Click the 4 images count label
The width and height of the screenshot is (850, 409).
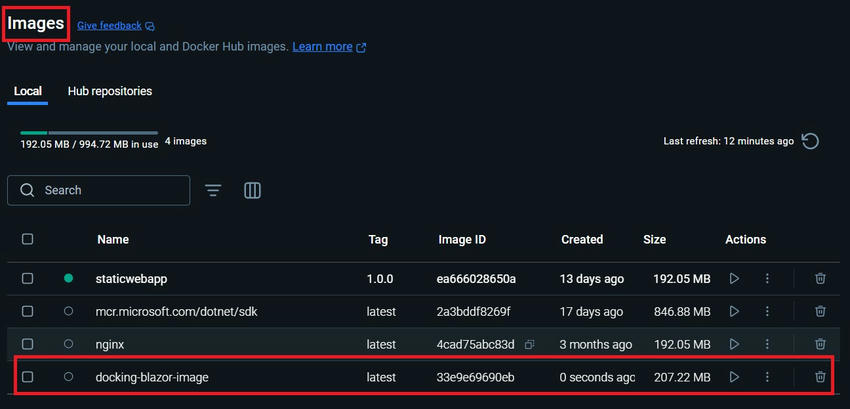(185, 141)
